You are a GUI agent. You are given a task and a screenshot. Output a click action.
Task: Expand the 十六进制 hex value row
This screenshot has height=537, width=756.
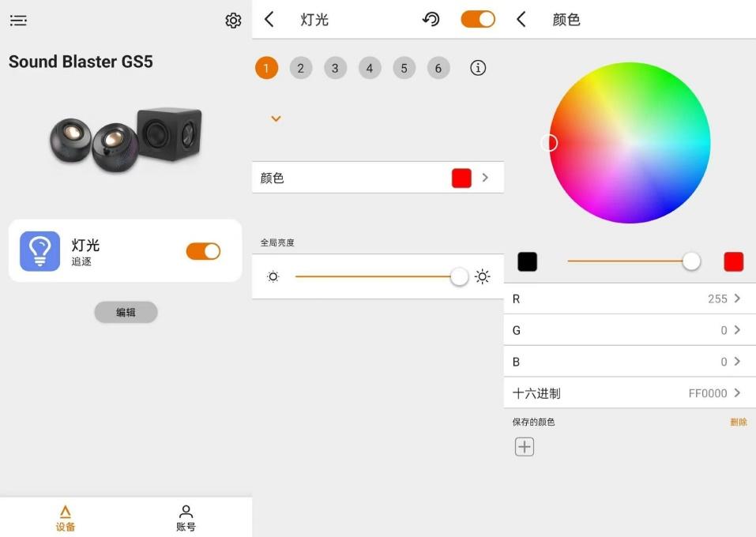point(629,392)
